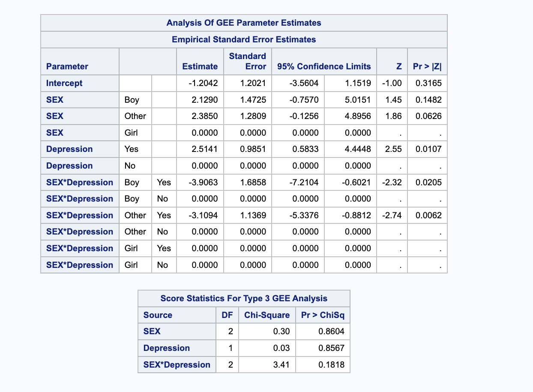Image resolution: width=533 pixels, height=392 pixels.
Task: Click the Pr > |Z| column header
Action: (427, 66)
